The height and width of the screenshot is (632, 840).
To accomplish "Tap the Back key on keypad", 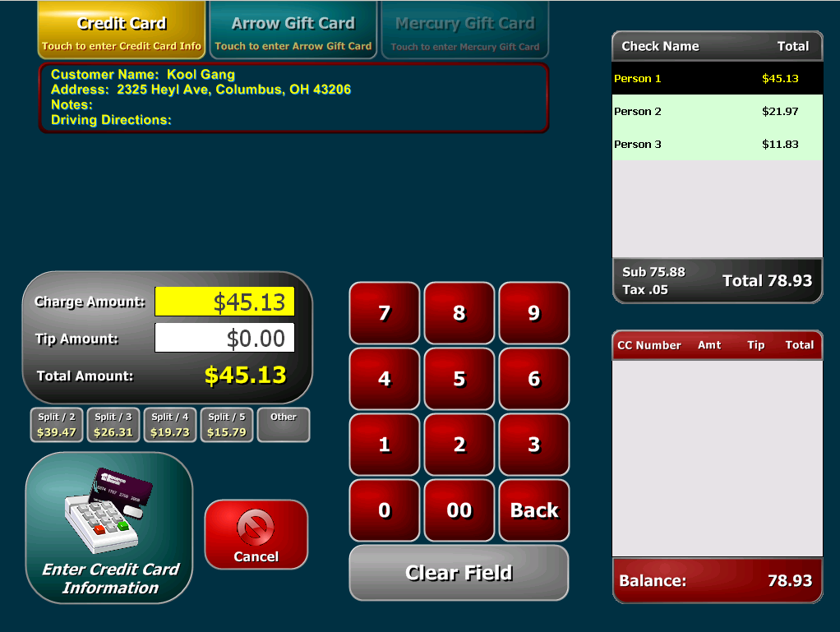I will (534, 510).
